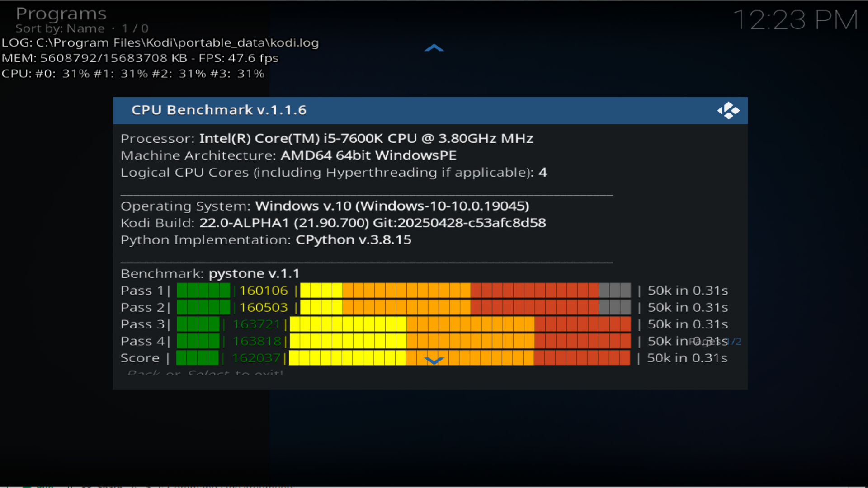Click the Pass 2 score 160503
Viewport: 868px width, 488px height.
(263, 308)
